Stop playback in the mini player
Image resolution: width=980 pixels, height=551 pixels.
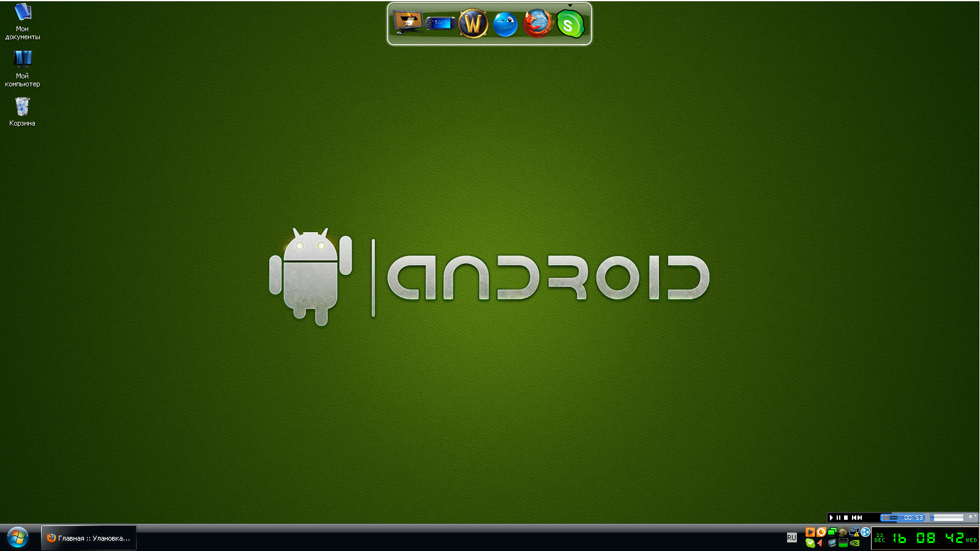(x=846, y=517)
